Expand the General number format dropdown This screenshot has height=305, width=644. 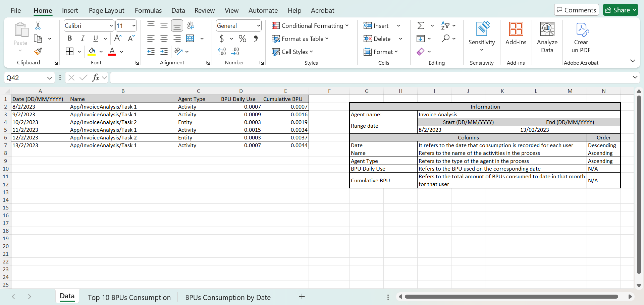[259, 26]
